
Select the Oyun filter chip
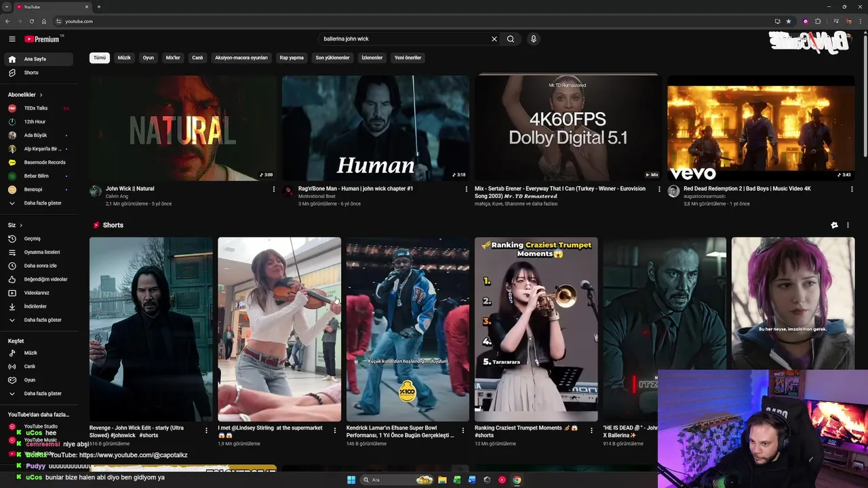(x=148, y=58)
